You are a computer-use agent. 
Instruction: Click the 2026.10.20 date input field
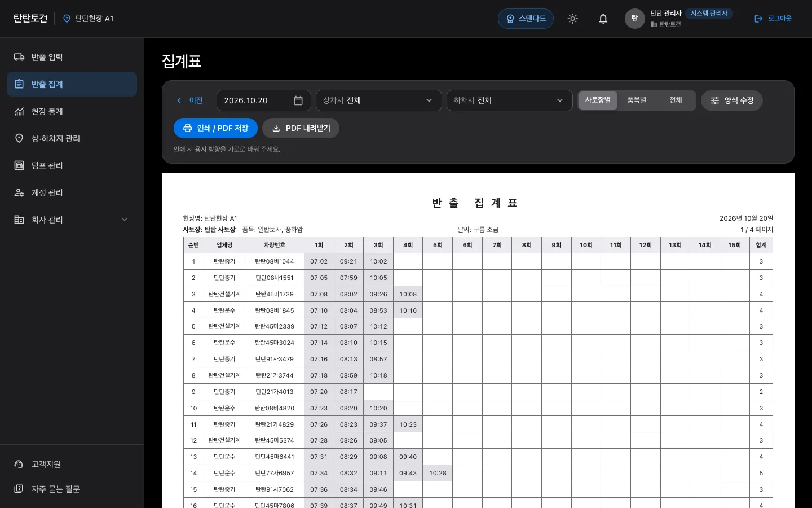click(263, 100)
